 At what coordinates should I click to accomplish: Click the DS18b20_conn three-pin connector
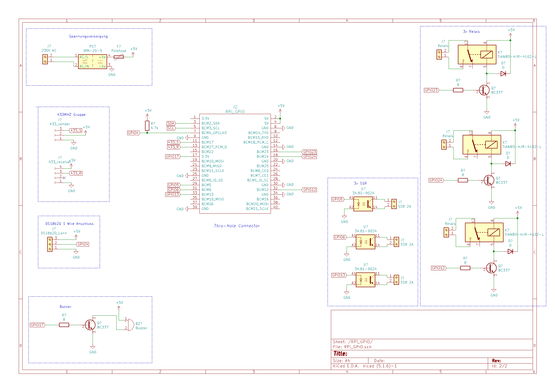click(x=50, y=244)
